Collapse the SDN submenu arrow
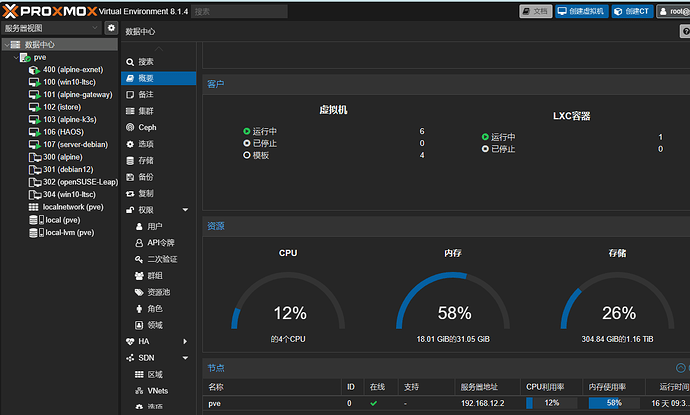 (185, 358)
